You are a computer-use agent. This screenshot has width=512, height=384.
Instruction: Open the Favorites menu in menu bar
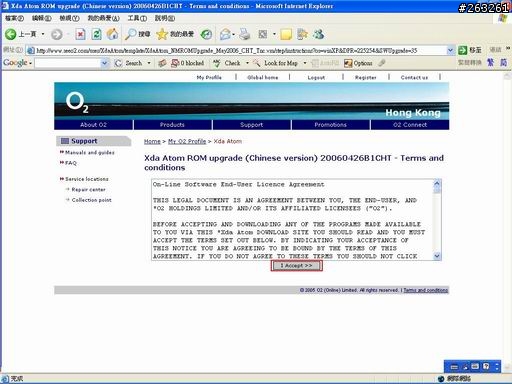(103, 18)
